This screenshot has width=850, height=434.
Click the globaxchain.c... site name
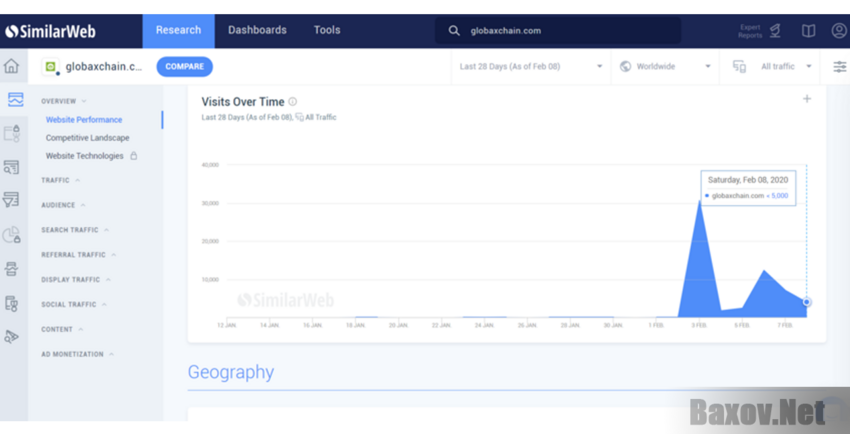pos(104,67)
